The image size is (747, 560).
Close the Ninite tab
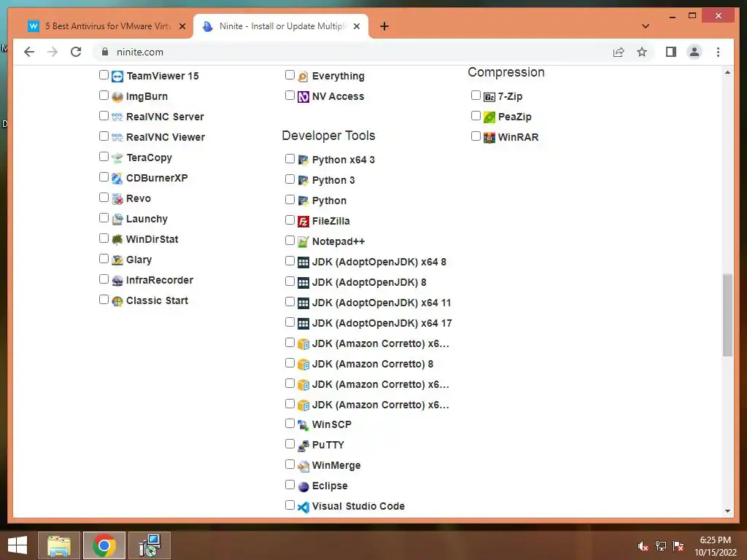[356, 27]
